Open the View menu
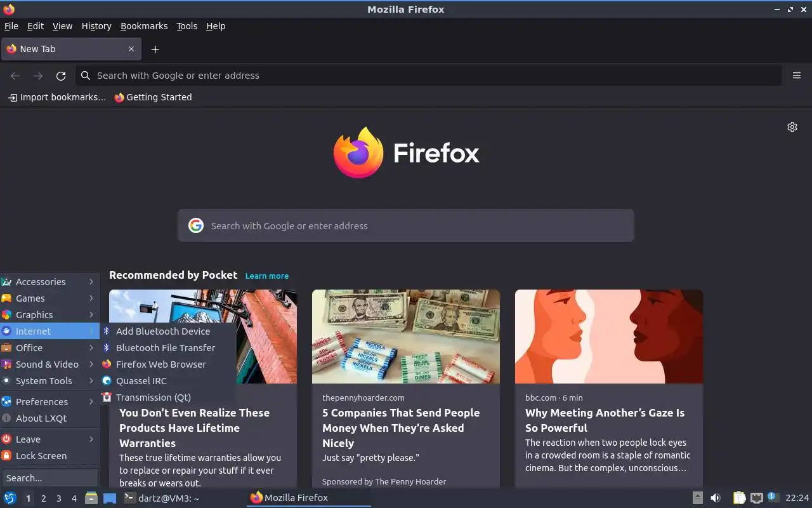This screenshot has width=812, height=508. click(62, 26)
